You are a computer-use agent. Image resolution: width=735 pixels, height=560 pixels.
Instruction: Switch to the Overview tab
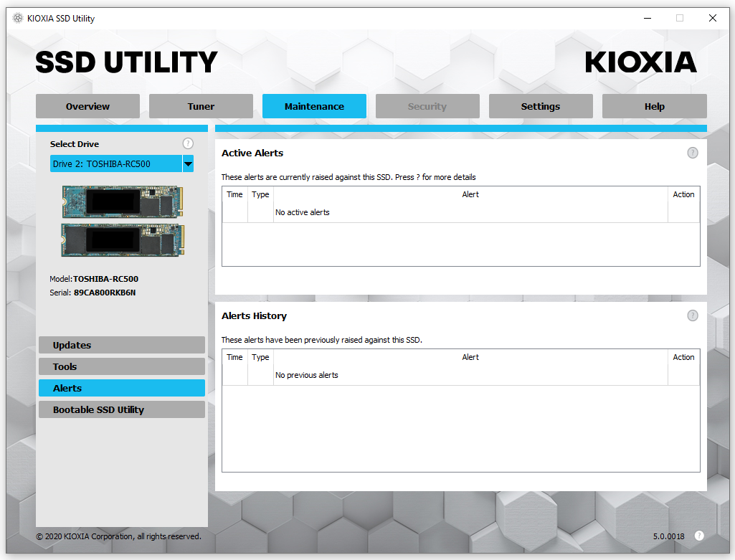click(87, 106)
